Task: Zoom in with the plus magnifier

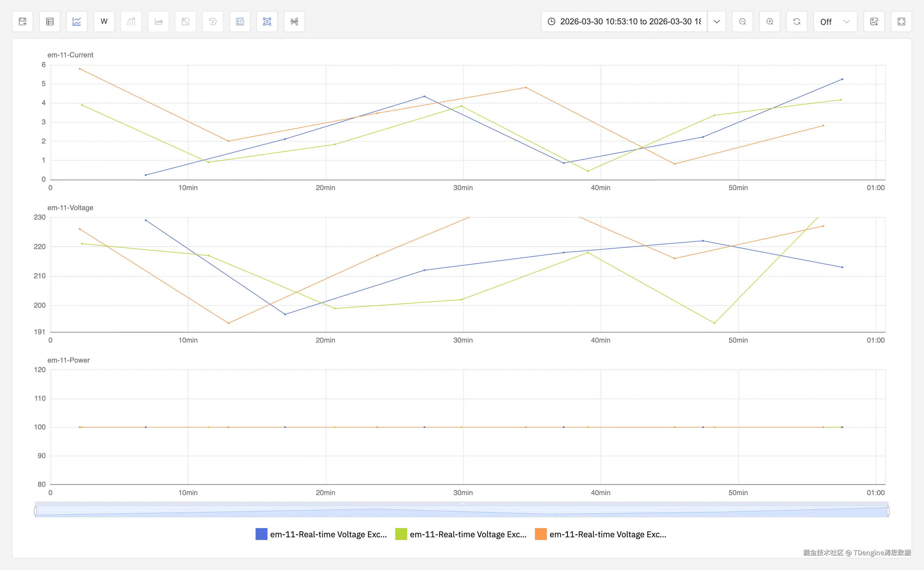Action: tap(769, 21)
